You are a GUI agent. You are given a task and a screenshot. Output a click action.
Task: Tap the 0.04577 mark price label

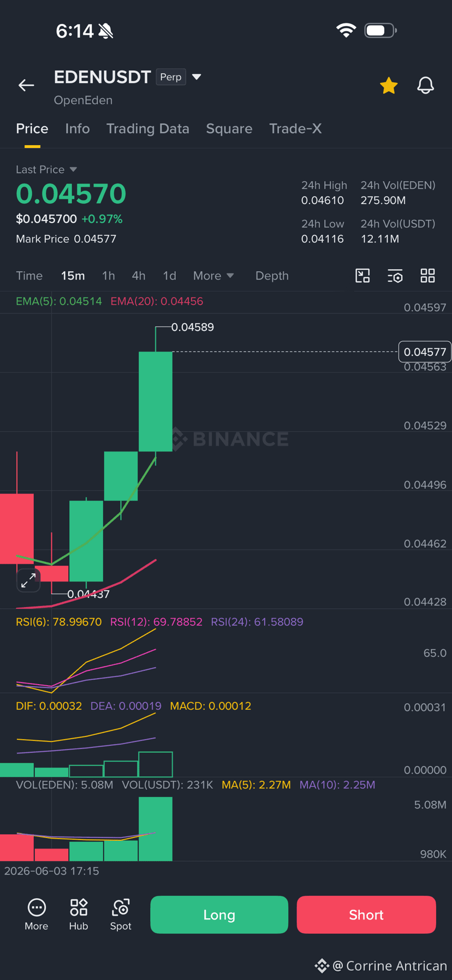[425, 352]
